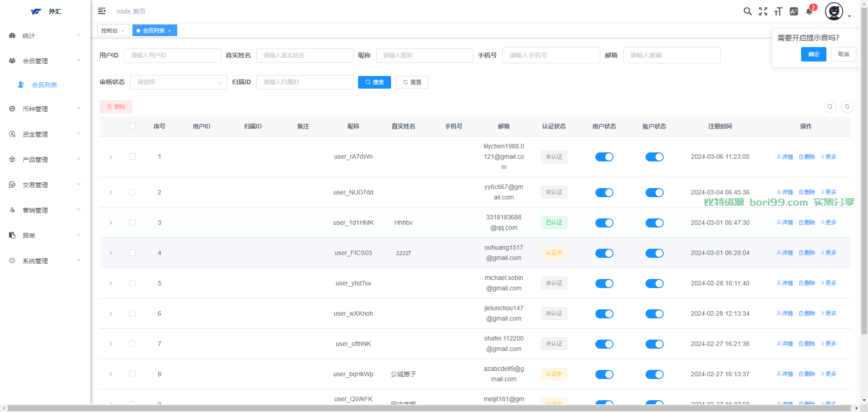
Task: Check the checkbox for row 5
Action: [x=132, y=283]
